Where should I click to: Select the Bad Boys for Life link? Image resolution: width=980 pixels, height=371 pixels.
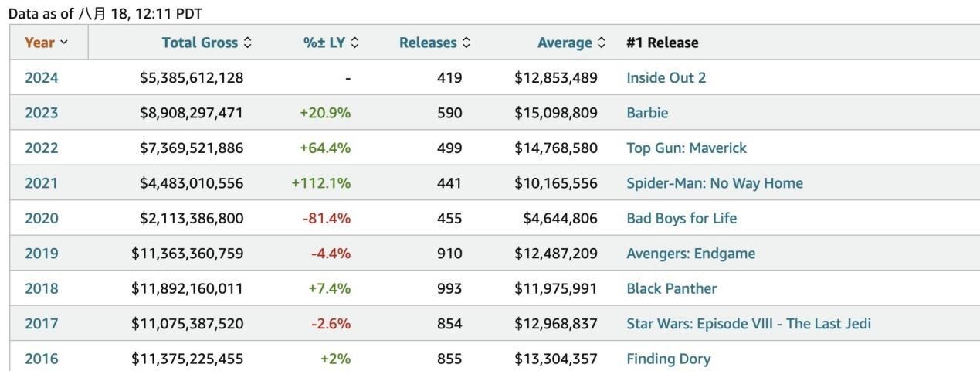681,218
